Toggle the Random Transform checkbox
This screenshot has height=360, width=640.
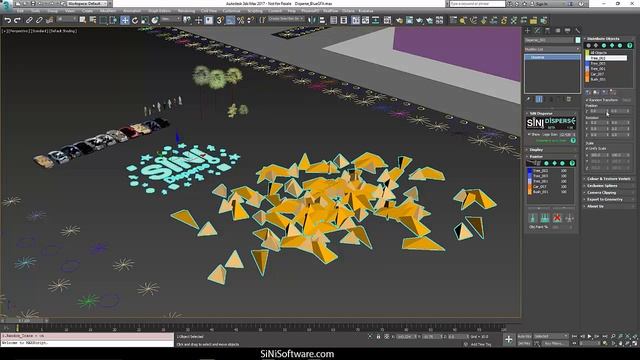pyautogui.click(x=587, y=100)
